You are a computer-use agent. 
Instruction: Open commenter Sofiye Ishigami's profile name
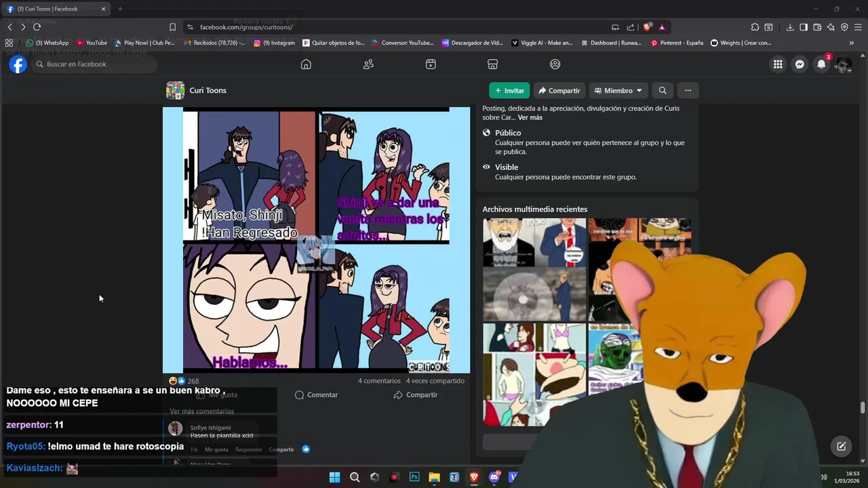[x=210, y=428]
